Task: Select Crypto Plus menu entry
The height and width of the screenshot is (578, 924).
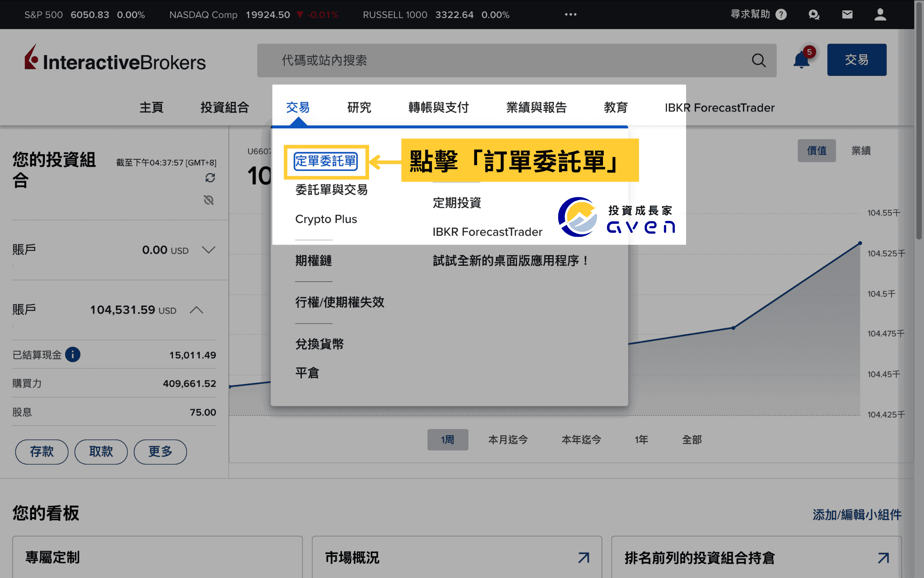Action: click(x=326, y=219)
